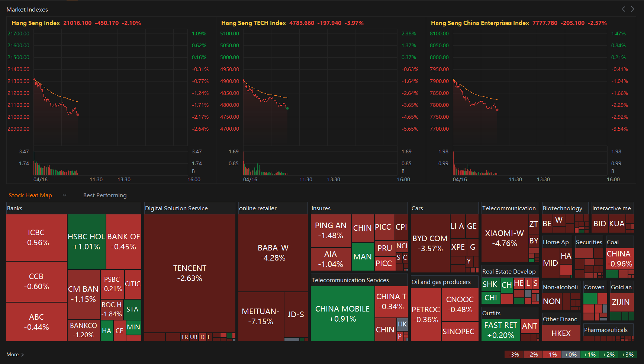Image resolution: width=644 pixels, height=364 pixels.
Task: Open the TENCENT heat map tile
Action: 190,273
